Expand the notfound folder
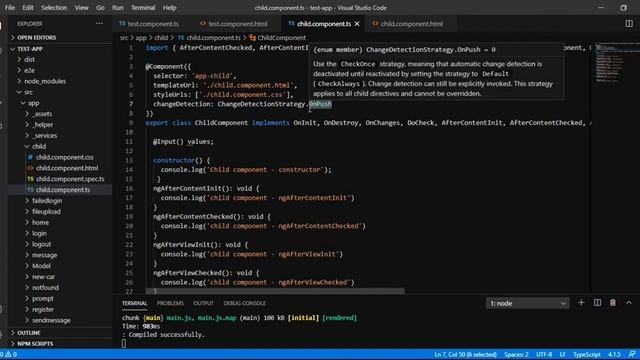 pos(60,287)
